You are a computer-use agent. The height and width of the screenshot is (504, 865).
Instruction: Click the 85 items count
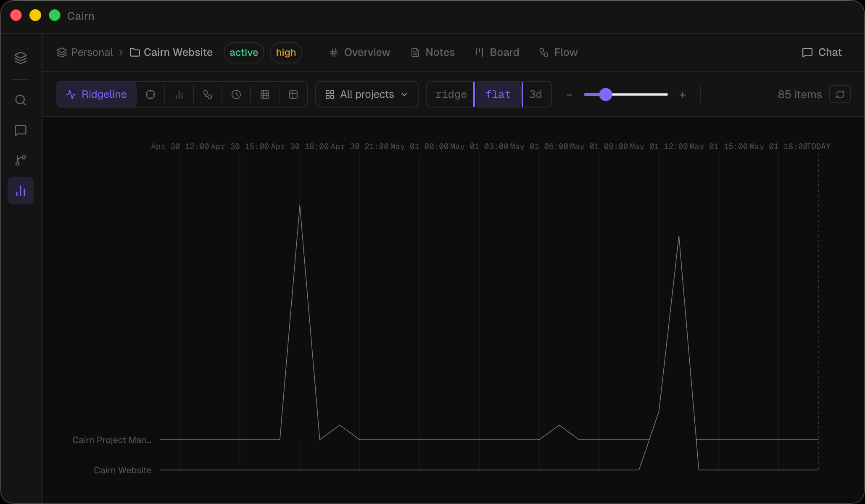pyautogui.click(x=800, y=94)
